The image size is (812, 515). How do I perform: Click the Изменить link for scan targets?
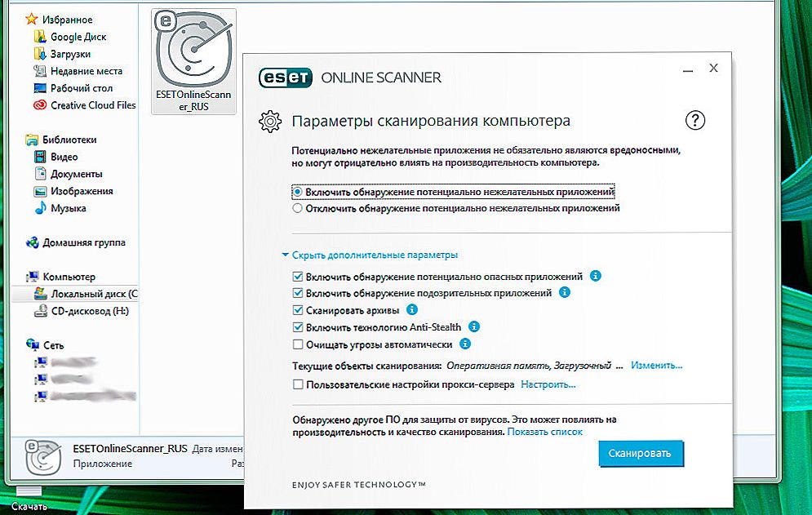(x=656, y=366)
